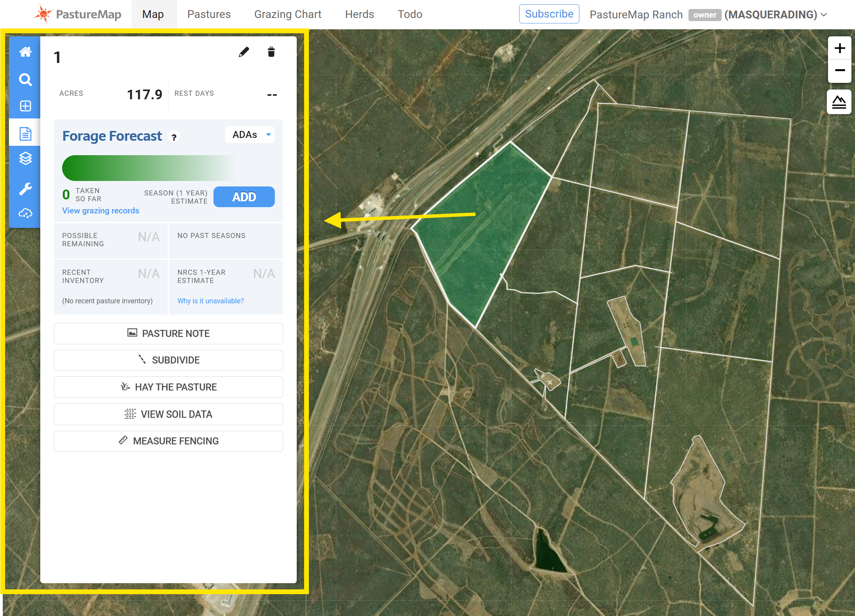Click ADD season estimate button
The height and width of the screenshot is (616, 855).
click(x=244, y=197)
